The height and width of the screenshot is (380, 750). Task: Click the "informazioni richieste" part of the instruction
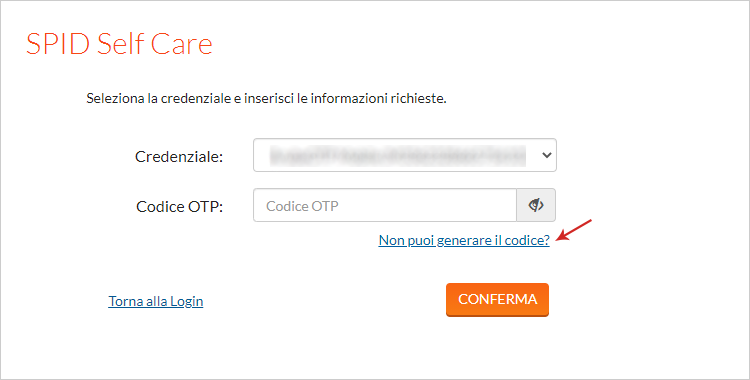(378, 99)
